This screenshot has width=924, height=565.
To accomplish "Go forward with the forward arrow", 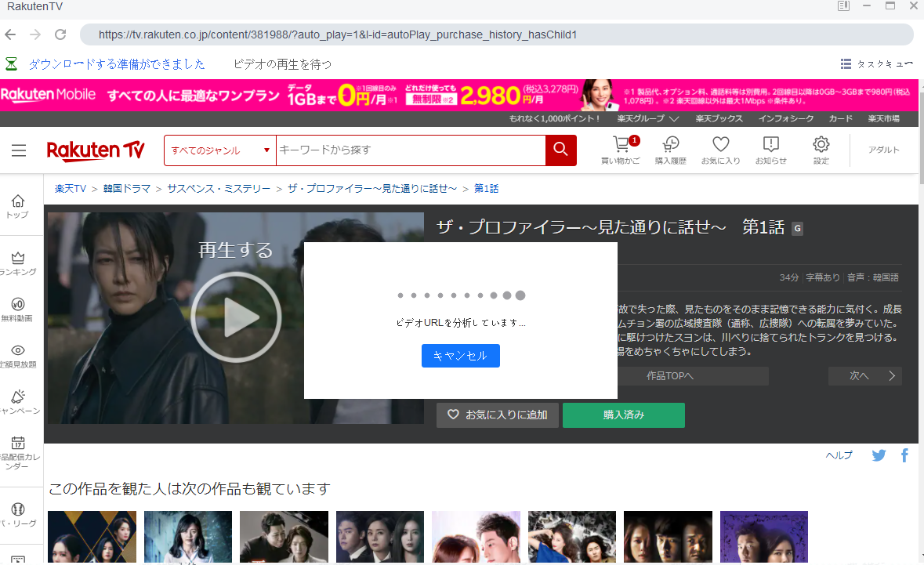I will click(35, 34).
